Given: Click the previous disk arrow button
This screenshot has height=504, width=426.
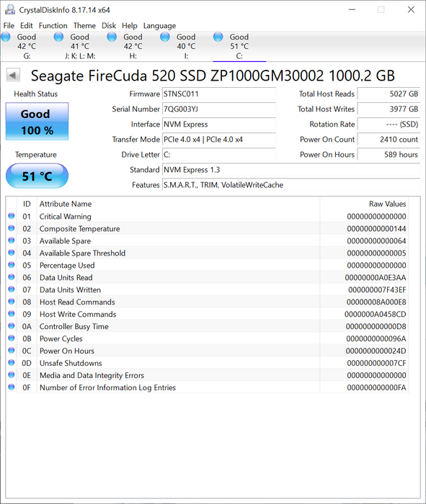Looking at the screenshot, I should pyautogui.click(x=13, y=75).
